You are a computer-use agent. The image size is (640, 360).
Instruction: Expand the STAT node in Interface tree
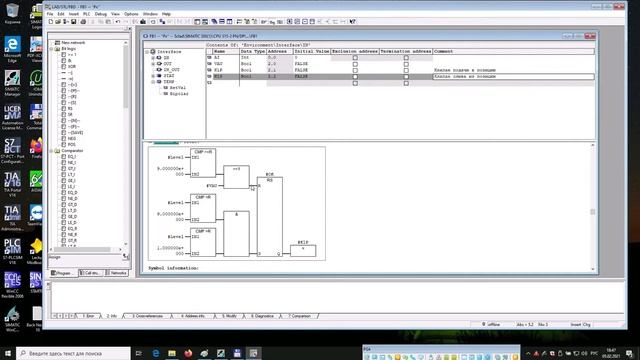153,76
